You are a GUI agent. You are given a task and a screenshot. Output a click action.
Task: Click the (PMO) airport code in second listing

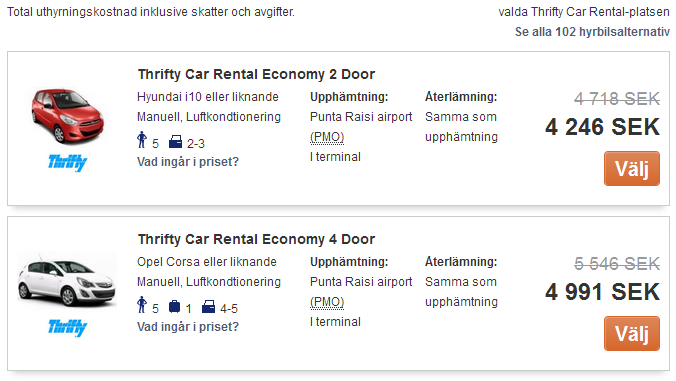(327, 302)
